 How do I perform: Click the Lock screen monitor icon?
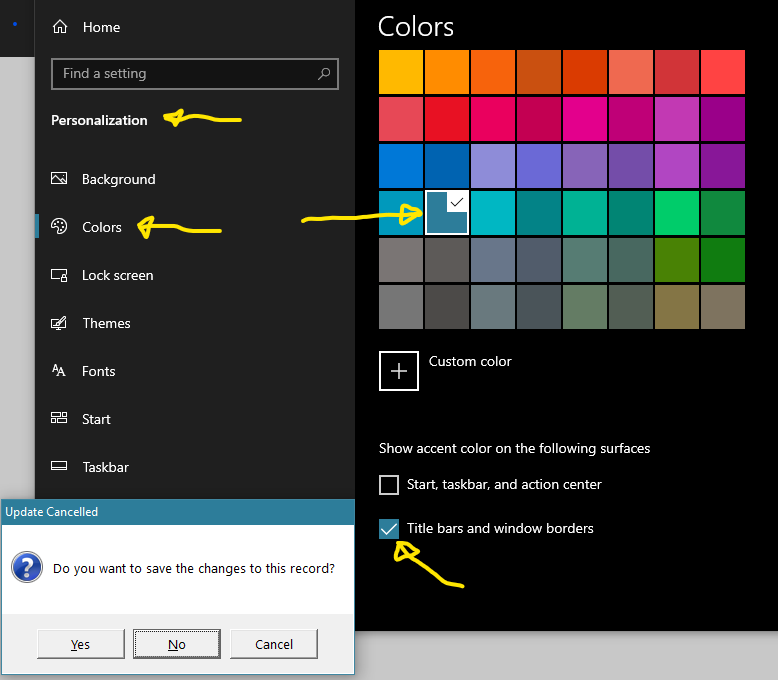[60, 275]
